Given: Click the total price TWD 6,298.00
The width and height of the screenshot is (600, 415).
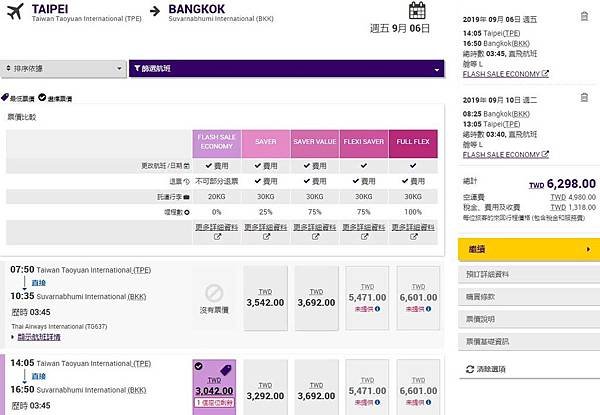Looking at the screenshot, I should click(x=562, y=184).
